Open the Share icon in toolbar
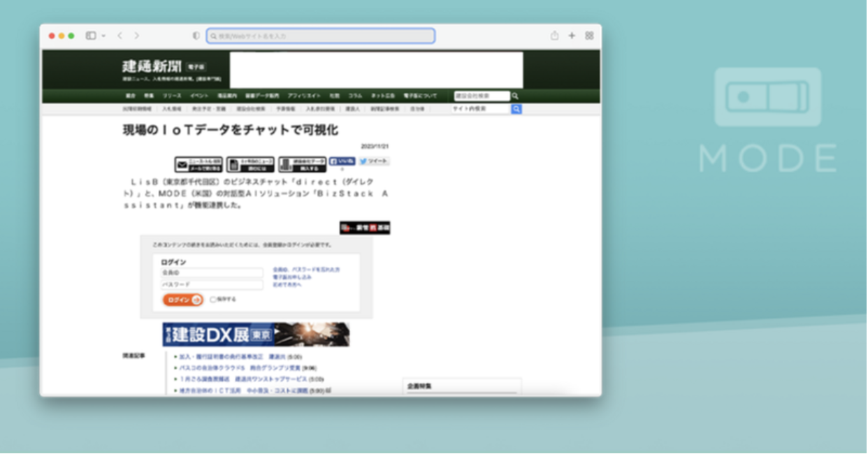The image size is (868, 454). click(x=554, y=36)
